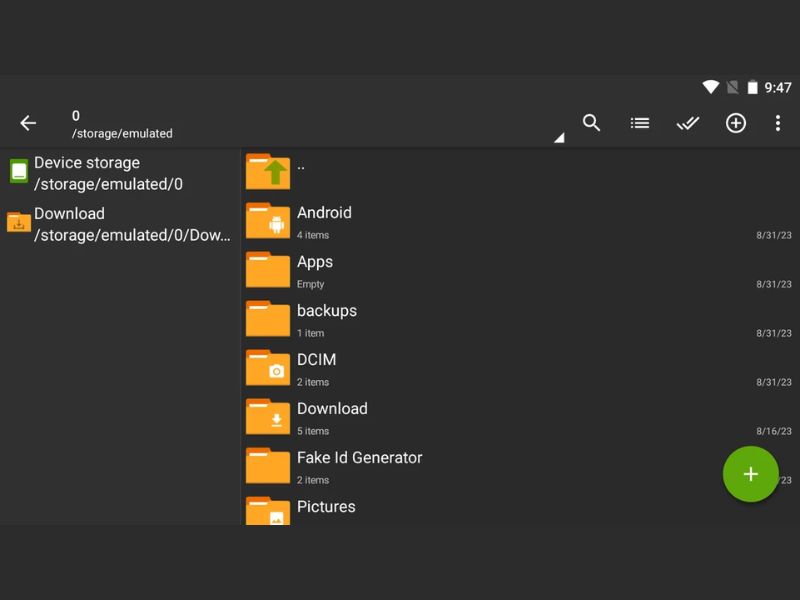Click the Pictures folder icon
The height and width of the screenshot is (600, 800).
tap(268, 511)
